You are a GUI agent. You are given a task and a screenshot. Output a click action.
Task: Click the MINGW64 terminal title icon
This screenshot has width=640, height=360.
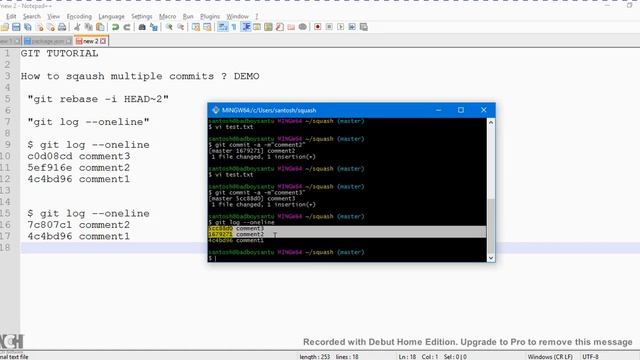click(x=216, y=110)
